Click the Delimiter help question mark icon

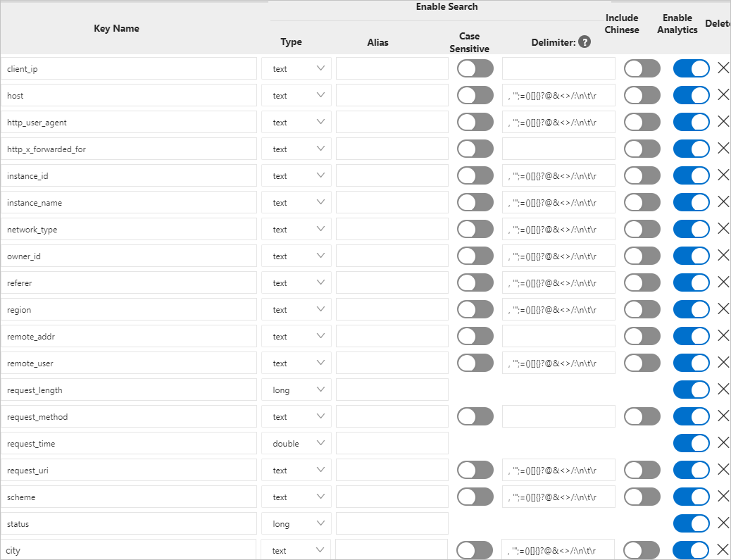[x=584, y=42]
